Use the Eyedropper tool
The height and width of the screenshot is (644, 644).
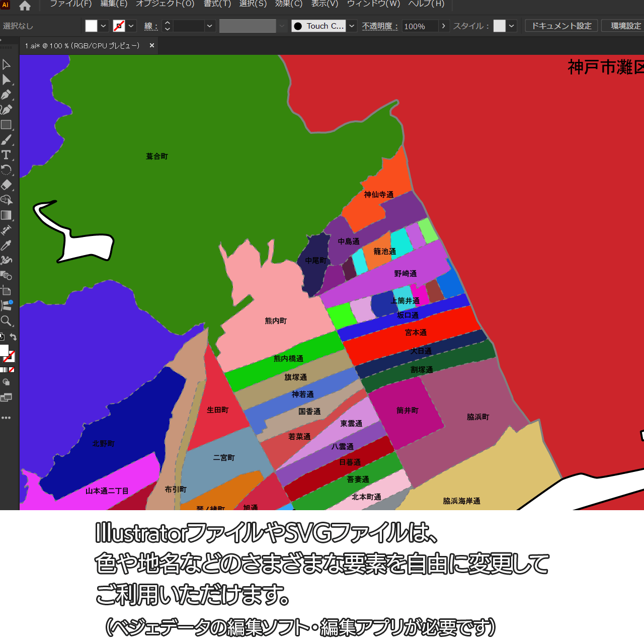coord(7,246)
